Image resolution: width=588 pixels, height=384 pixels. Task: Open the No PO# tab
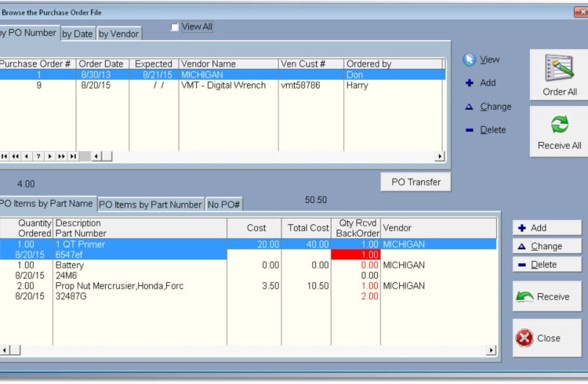pyautogui.click(x=224, y=205)
